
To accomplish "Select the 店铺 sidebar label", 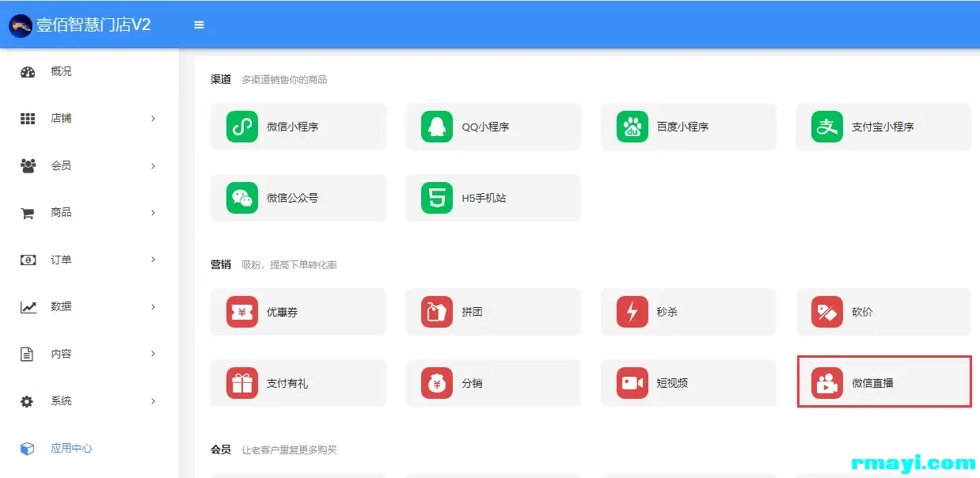I will coord(61,119).
